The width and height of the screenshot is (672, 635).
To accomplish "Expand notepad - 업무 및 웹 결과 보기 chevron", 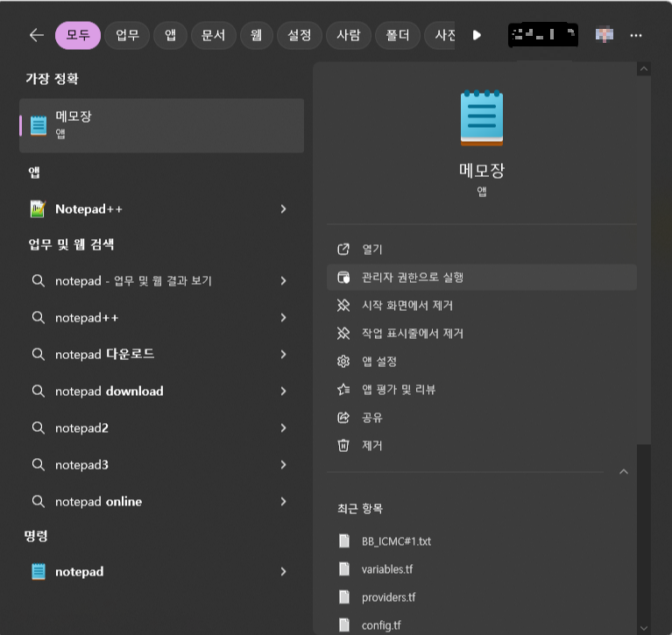I will pos(283,281).
